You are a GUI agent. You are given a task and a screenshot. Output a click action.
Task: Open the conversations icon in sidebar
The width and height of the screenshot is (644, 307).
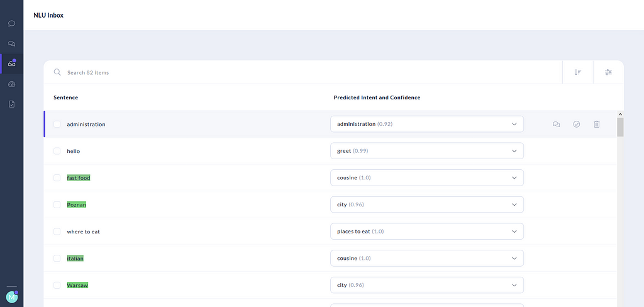(x=11, y=43)
